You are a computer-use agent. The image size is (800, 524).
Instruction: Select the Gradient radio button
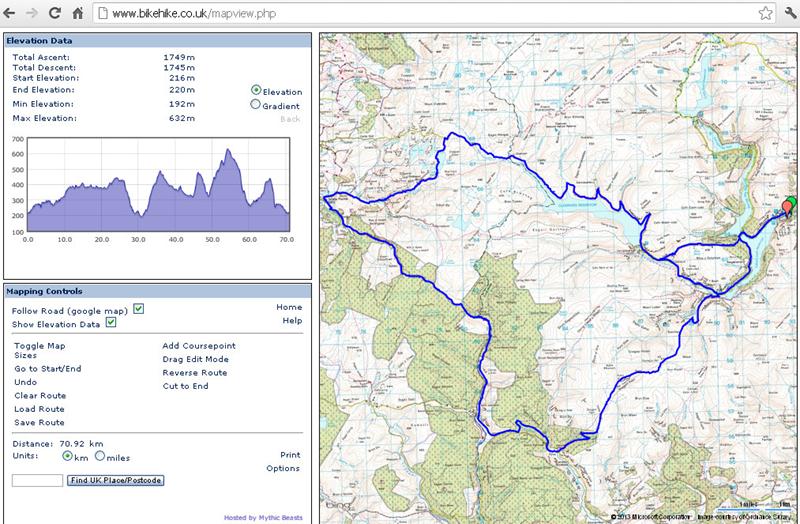pyautogui.click(x=256, y=104)
